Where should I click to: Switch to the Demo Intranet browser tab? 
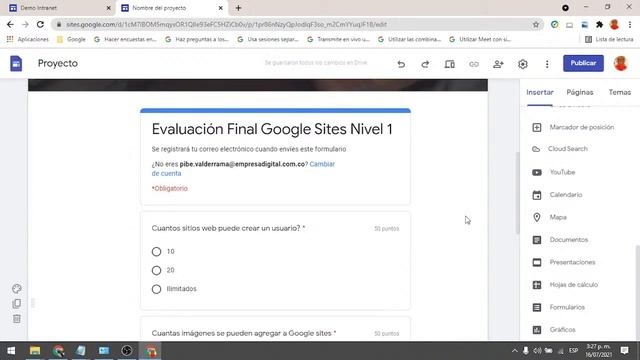click(x=59, y=8)
